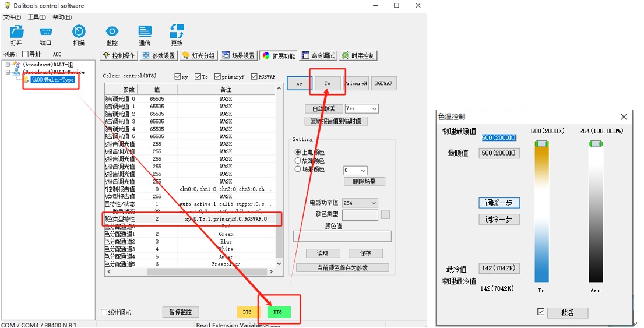Select the yellow DT6 indicator button
This screenshot has width=644, height=328.
(x=248, y=312)
